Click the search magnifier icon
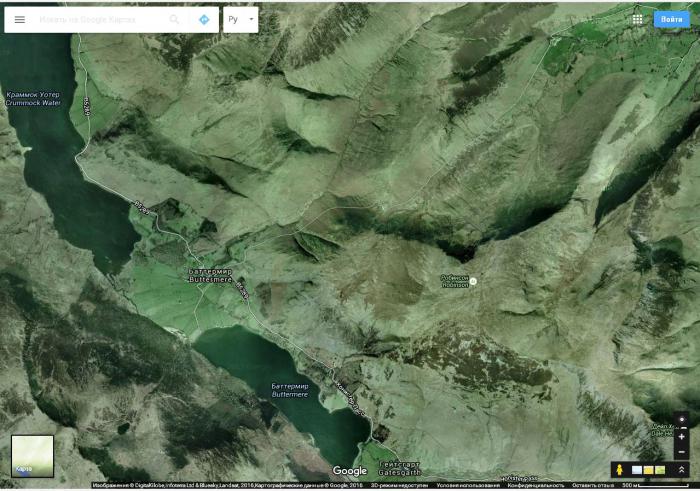 (x=174, y=20)
